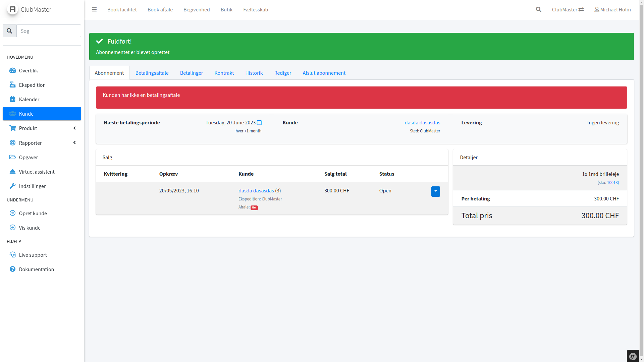Open the sale row action dropdown
Viewport: 644px width, 362px height.
pyautogui.click(x=435, y=191)
